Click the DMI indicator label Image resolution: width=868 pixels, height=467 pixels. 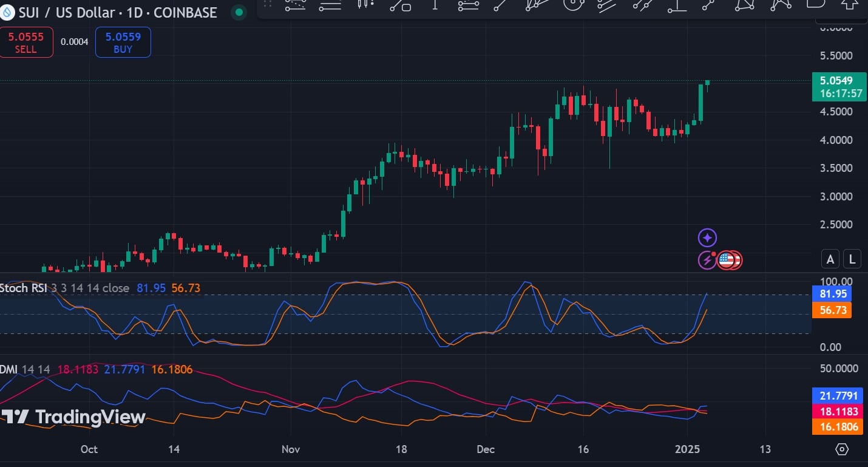pos(8,369)
